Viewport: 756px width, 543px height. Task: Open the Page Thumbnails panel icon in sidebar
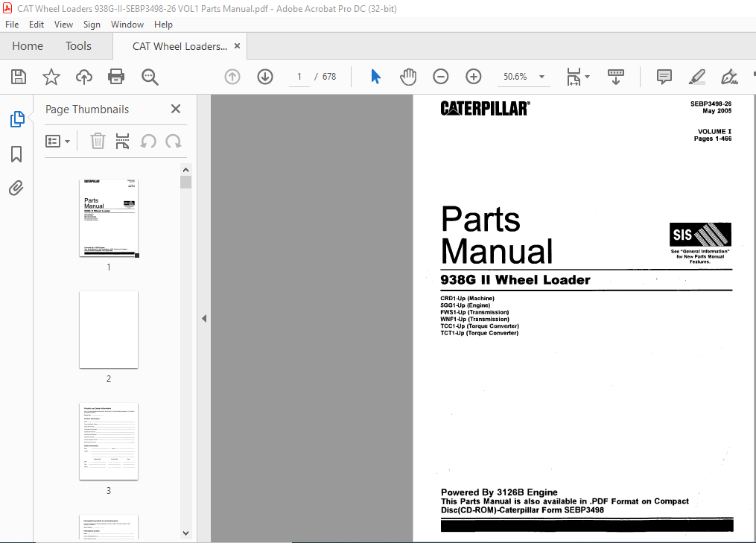click(17, 119)
